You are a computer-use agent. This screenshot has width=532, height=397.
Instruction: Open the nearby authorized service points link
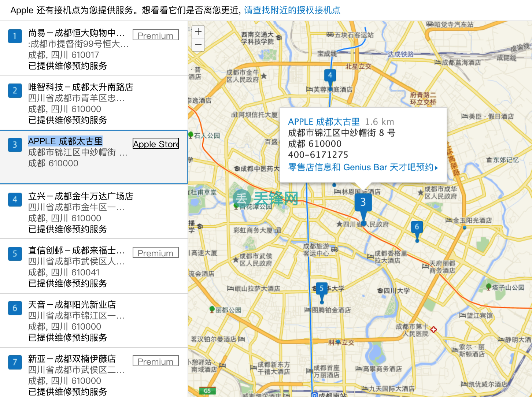point(292,10)
